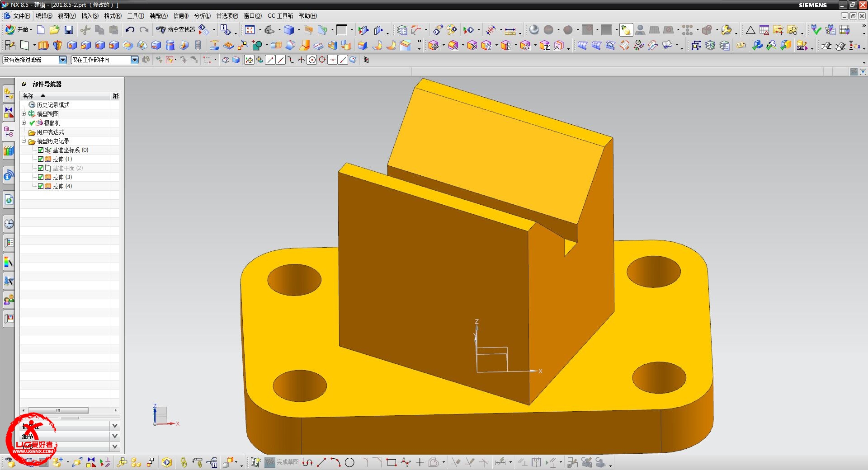Select the Sketch icon in feature toolbar
868x470 pixels.
tap(10, 45)
